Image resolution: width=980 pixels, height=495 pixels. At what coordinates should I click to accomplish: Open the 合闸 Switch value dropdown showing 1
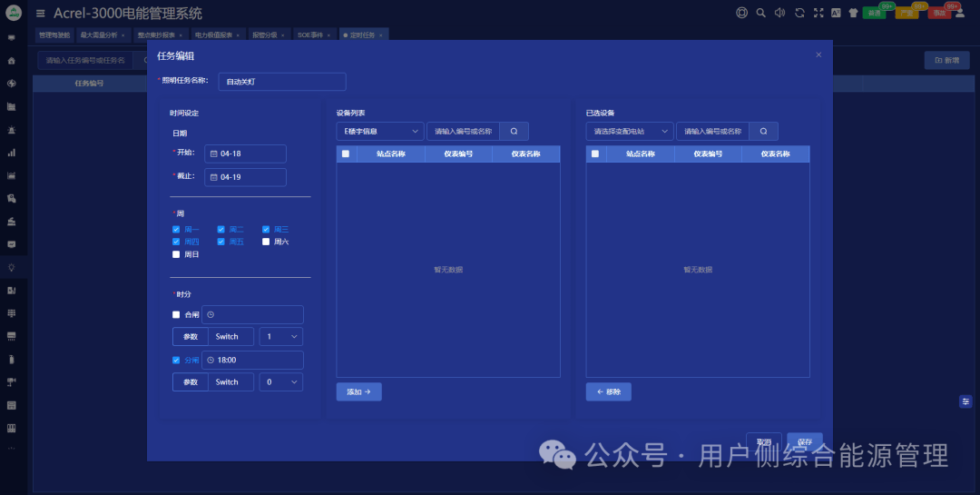(281, 337)
